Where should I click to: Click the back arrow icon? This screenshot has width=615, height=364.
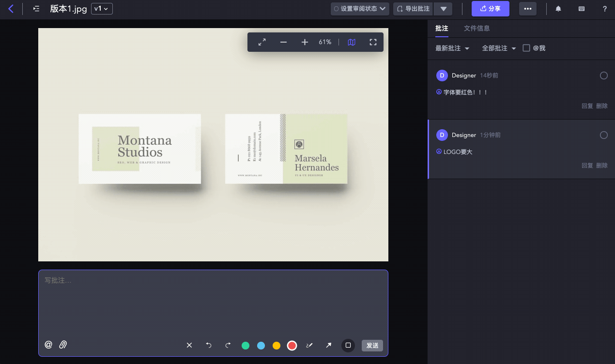tap(11, 9)
